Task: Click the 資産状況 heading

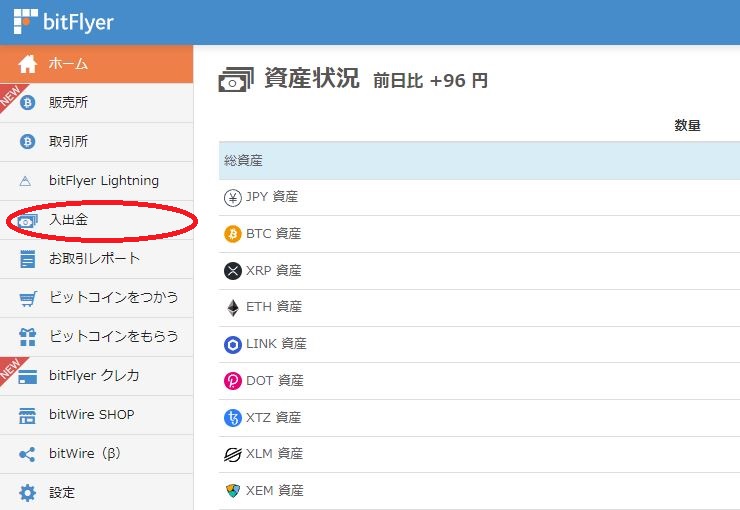Action: (312, 78)
